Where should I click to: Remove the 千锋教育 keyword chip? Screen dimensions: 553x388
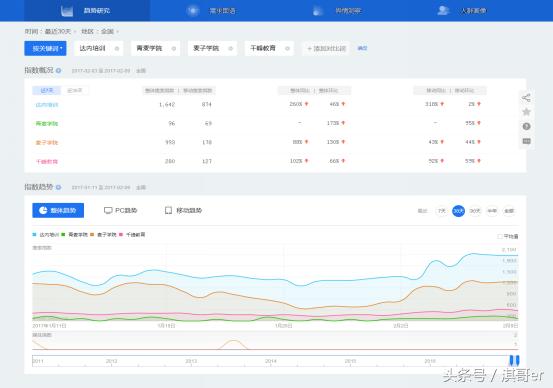click(287, 49)
